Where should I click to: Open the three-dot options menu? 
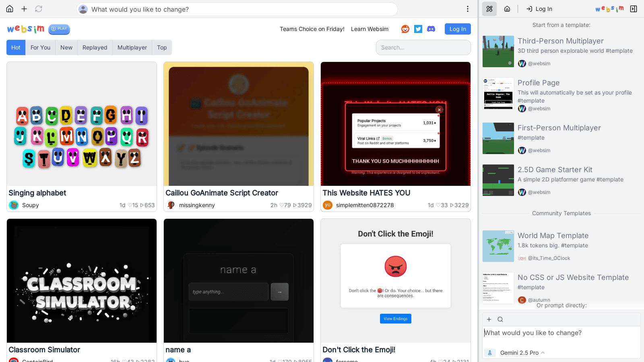(467, 9)
